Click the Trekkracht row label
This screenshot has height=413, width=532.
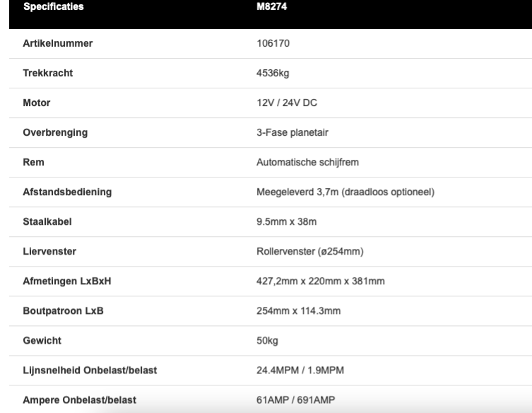click(47, 73)
